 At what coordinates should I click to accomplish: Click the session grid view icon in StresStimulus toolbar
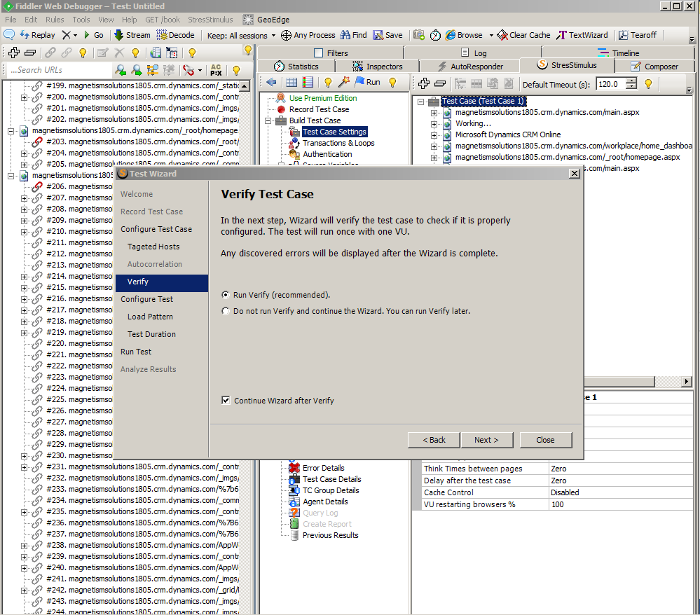coord(291,82)
